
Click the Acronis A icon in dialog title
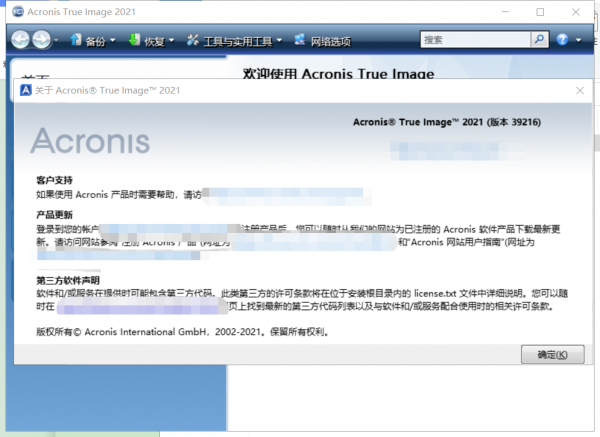pyautogui.click(x=26, y=90)
